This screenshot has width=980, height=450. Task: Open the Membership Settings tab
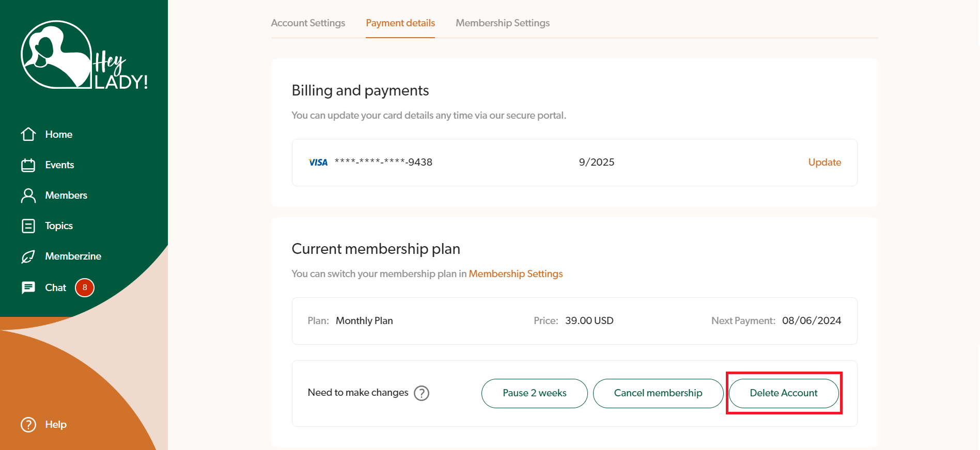[x=502, y=23]
